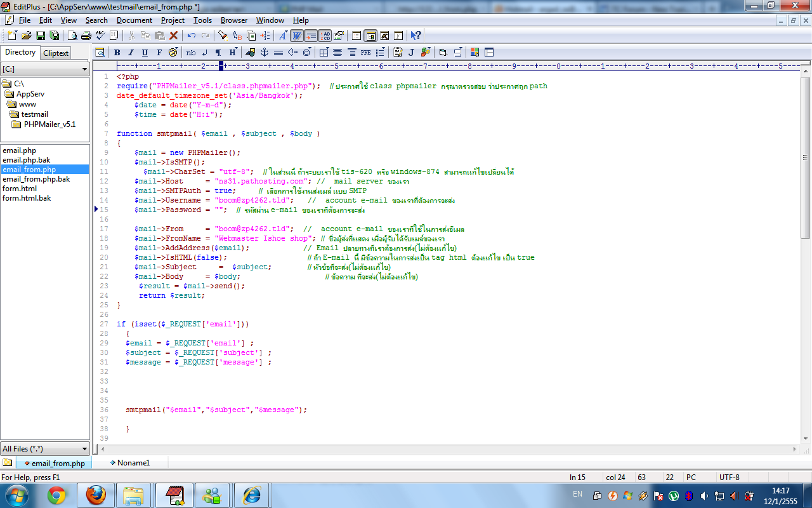Click the New document icon
This screenshot has width=812, height=508.
tap(13, 36)
